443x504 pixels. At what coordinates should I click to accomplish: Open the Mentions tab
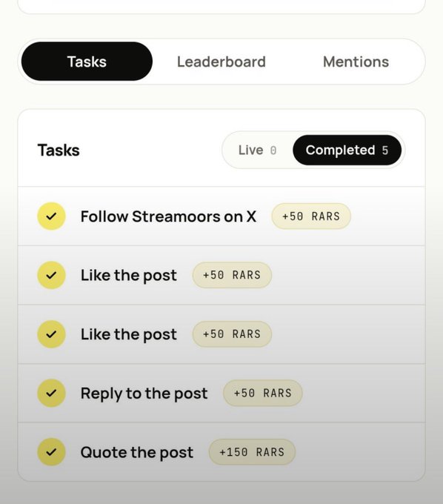(x=356, y=62)
